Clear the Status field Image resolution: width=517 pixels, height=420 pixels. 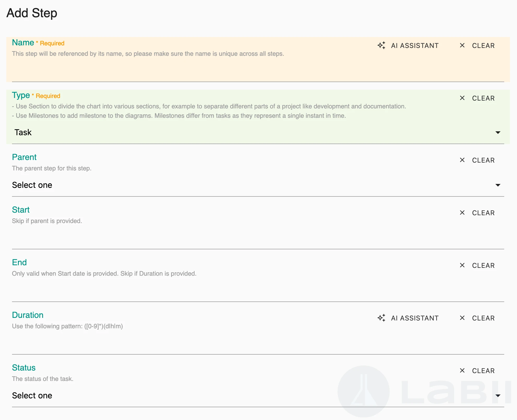coord(477,370)
